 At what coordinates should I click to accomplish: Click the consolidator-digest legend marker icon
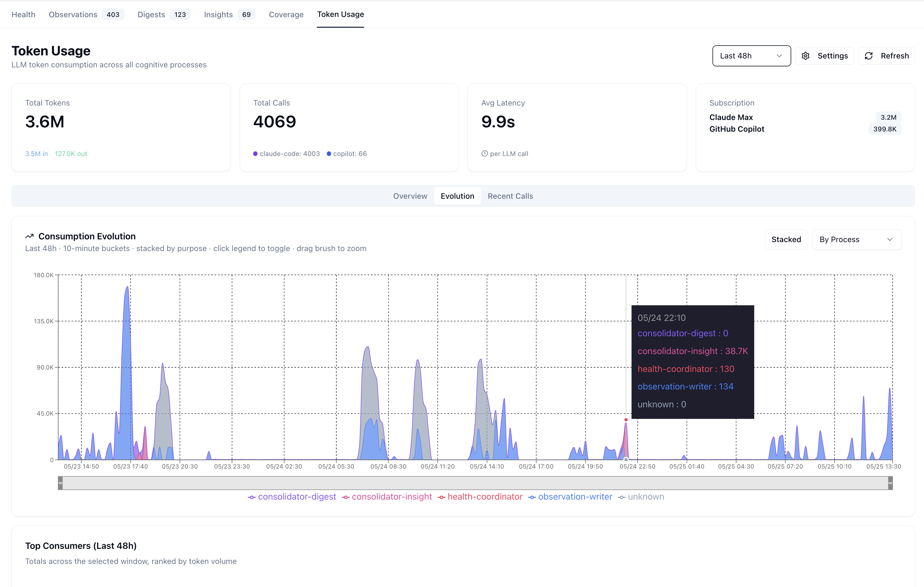point(252,497)
